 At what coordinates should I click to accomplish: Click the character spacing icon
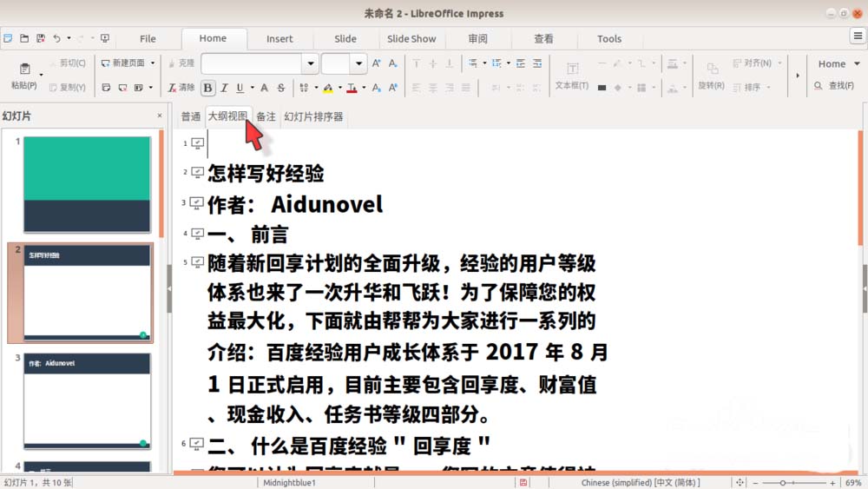[x=303, y=88]
